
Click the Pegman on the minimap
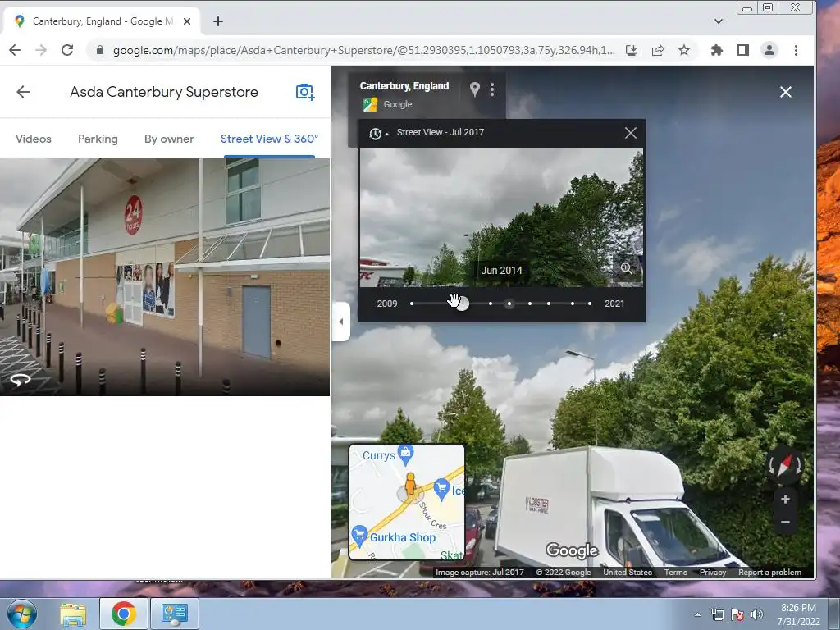tap(410, 484)
